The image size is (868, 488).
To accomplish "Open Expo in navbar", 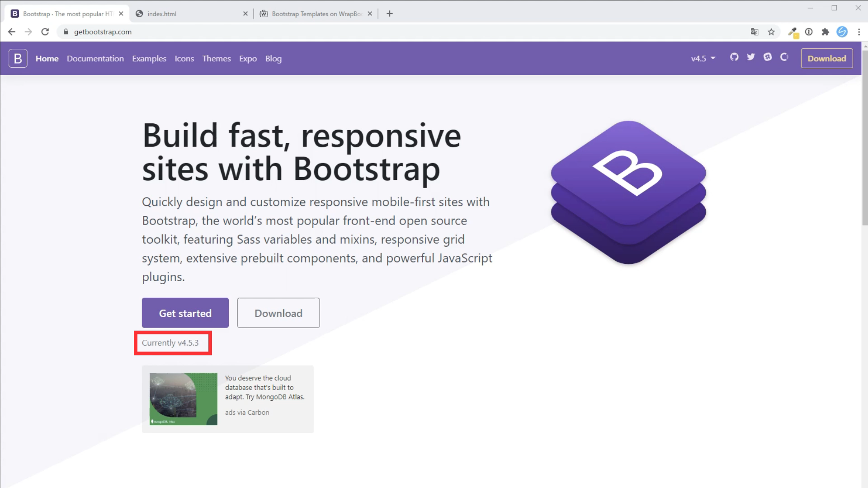I will 248,58.
